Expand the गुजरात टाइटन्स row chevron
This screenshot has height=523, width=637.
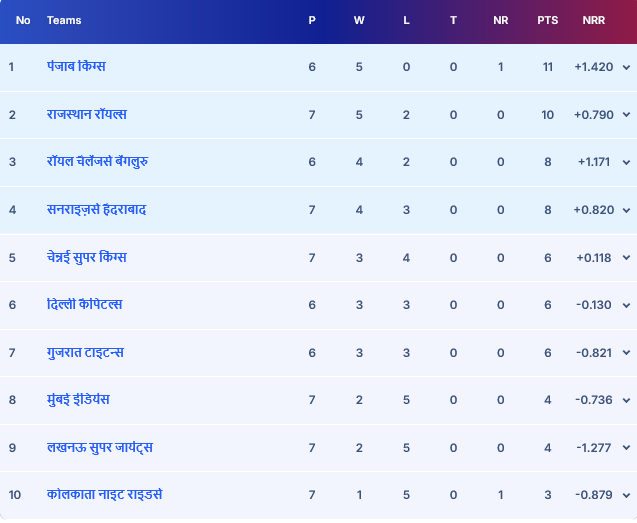click(626, 353)
